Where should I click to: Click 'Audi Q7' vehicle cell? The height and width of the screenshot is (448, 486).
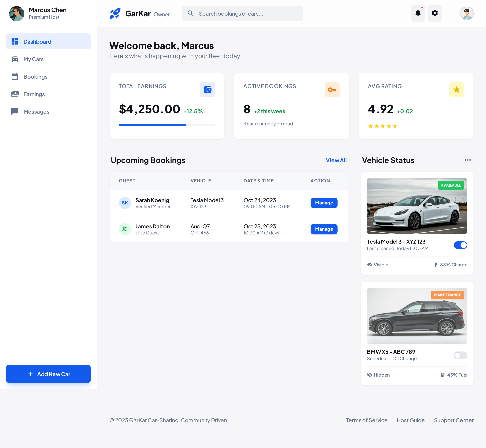pos(200,226)
